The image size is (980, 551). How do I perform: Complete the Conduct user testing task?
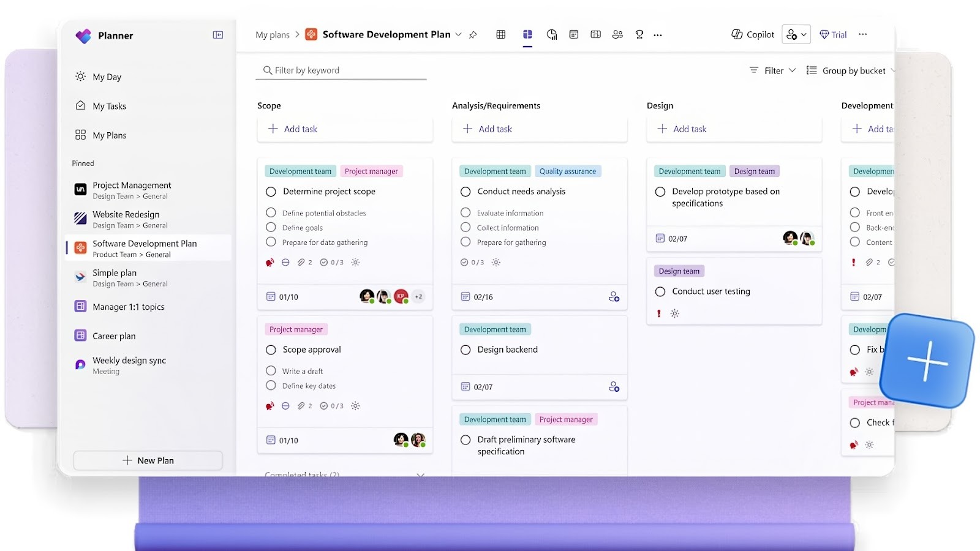[660, 291]
